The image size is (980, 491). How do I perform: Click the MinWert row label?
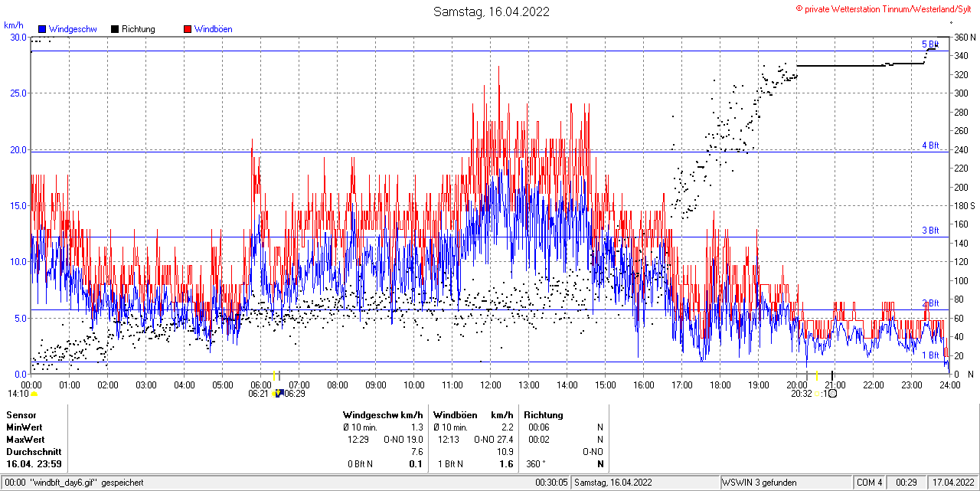pyautogui.click(x=24, y=427)
